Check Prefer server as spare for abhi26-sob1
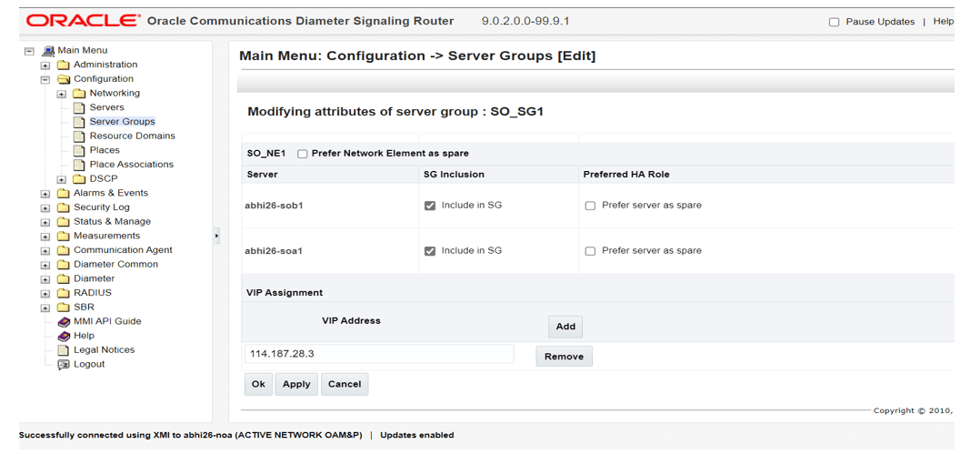 [590, 206]
